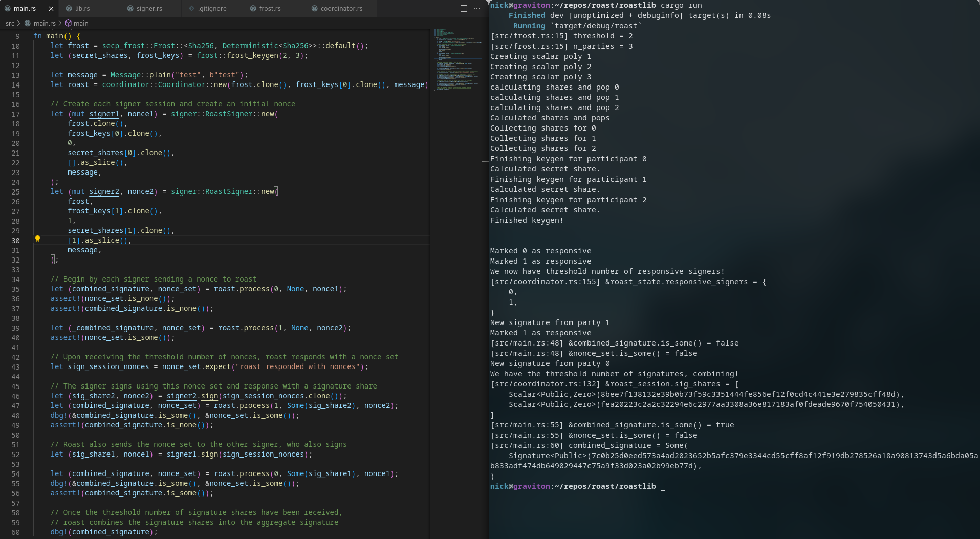Click the 'threshold = 2' terminal line
Image resolution: width=980 pixels, height=539 pixels.
tap(562, 36)
